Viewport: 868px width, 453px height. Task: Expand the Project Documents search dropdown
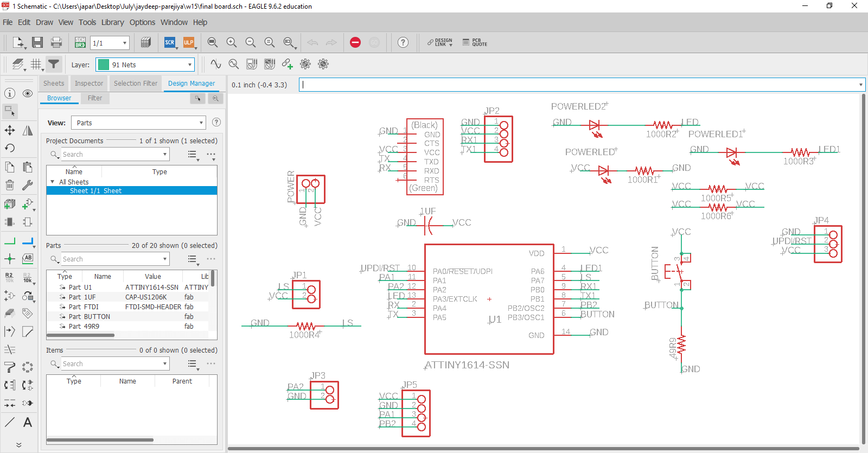pos(165,154)
